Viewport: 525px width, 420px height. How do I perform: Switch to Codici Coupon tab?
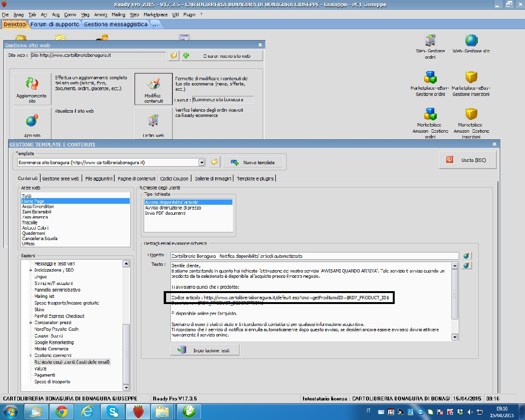click(174, 178)
